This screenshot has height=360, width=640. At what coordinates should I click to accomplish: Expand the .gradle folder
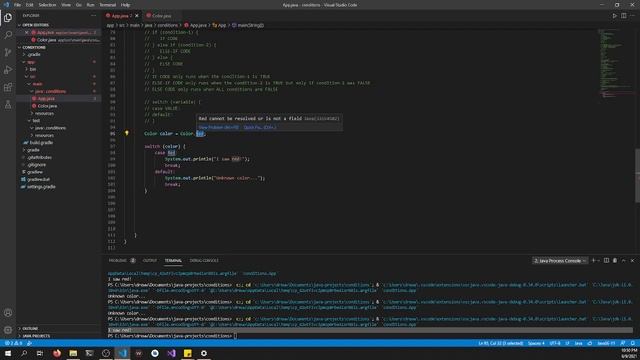pyautogui.click(x=33, y=54)
